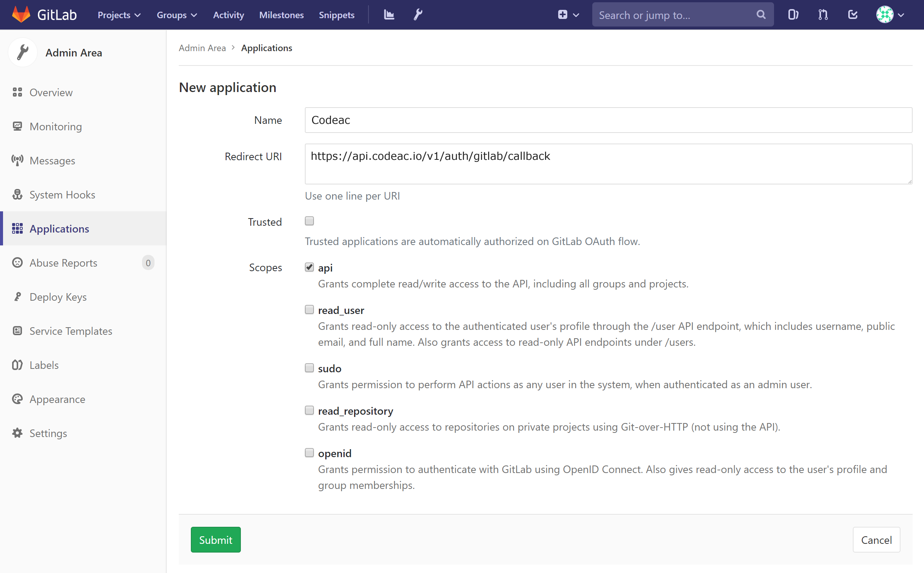The image size is (924, 573).
Task: Switch to the Milestones menu item
Action: coord(281,15)
